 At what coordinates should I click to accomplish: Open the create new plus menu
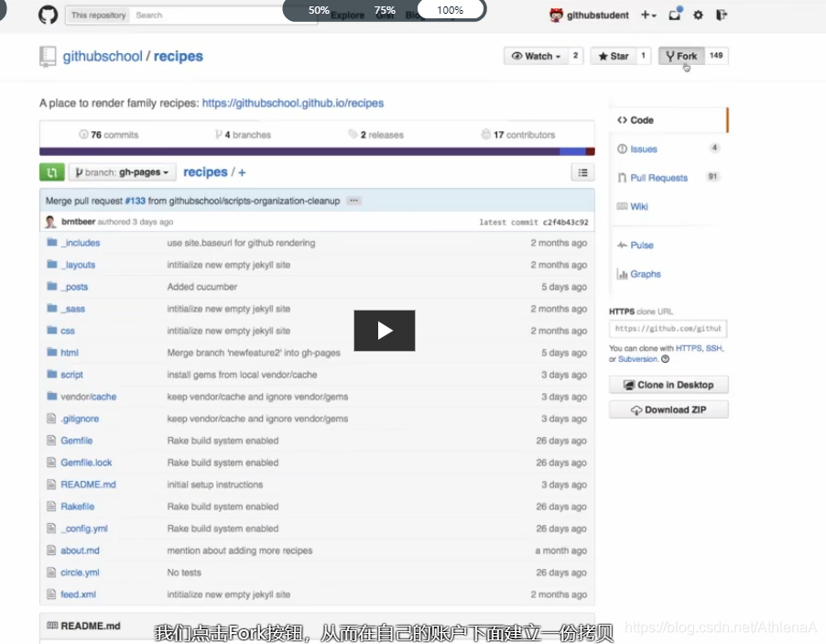tap(648, 15)
